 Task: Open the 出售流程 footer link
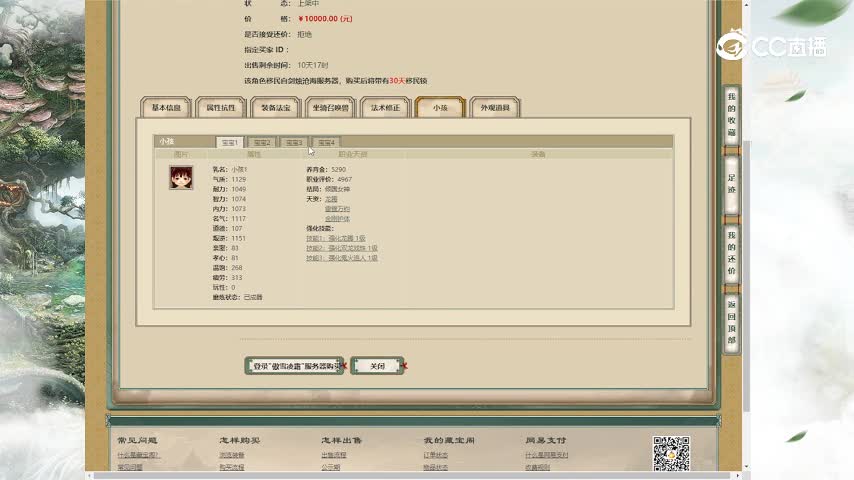pos(334,455)
